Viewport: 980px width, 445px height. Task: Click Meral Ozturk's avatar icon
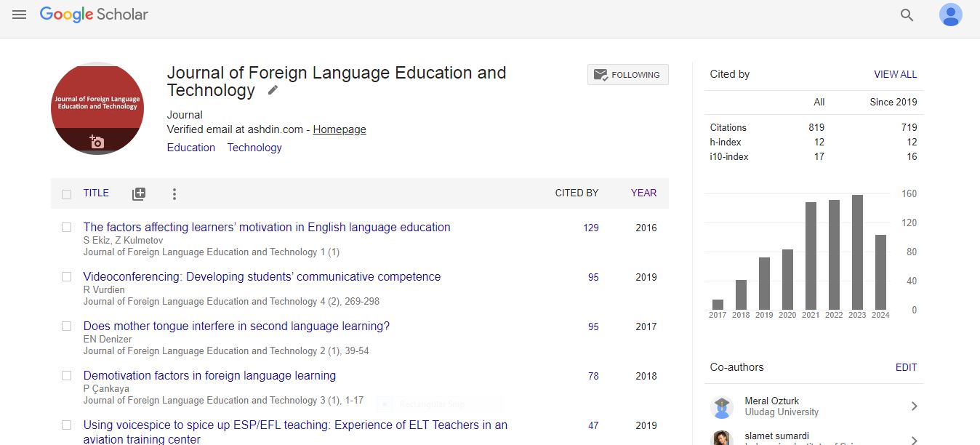click(722, 406)
